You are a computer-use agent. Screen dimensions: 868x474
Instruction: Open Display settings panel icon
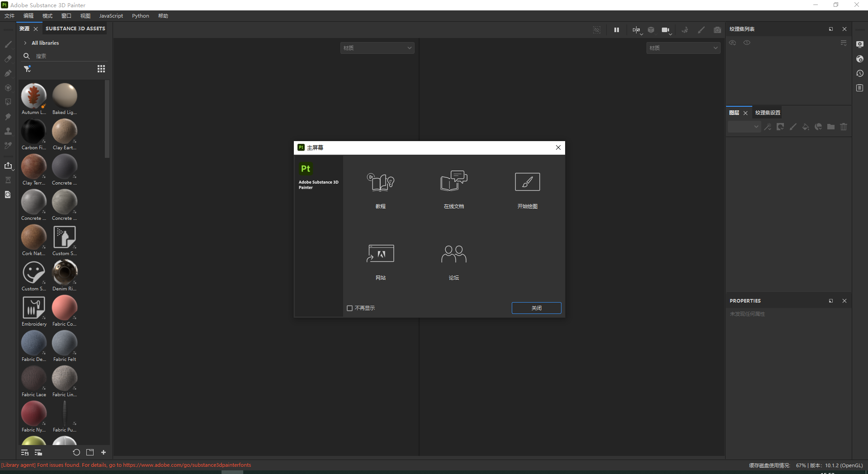point(860,44)
